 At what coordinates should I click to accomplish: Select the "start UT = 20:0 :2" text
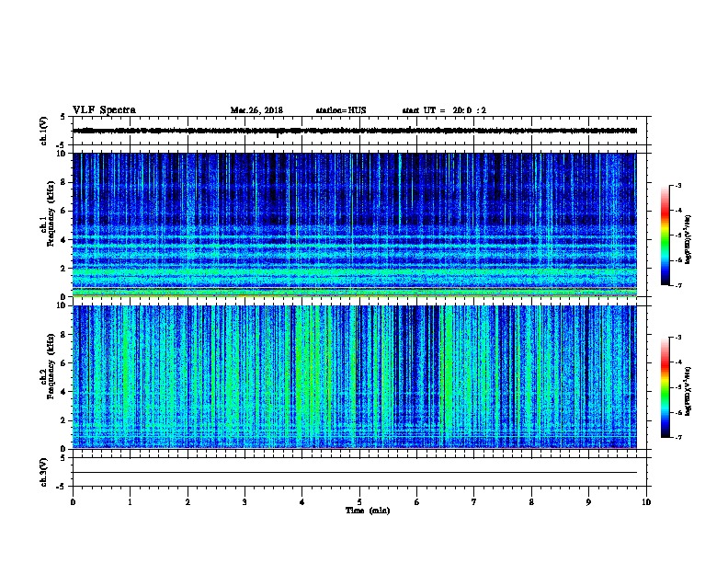tap(444, 110)
